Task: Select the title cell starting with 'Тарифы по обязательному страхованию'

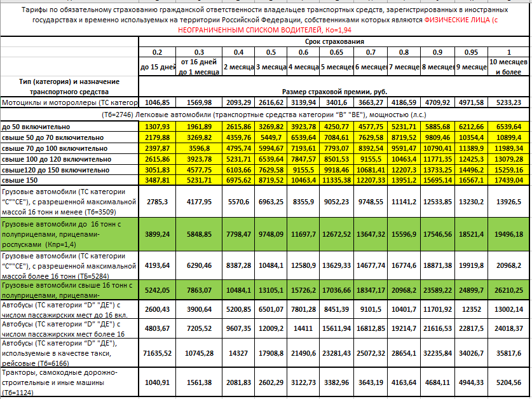Action: (265, 20)
